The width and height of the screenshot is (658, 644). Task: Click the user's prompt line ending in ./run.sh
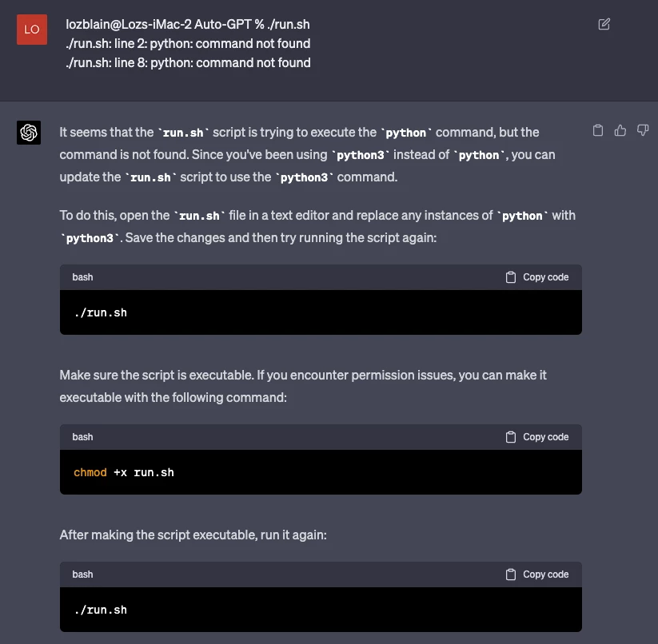188,24
